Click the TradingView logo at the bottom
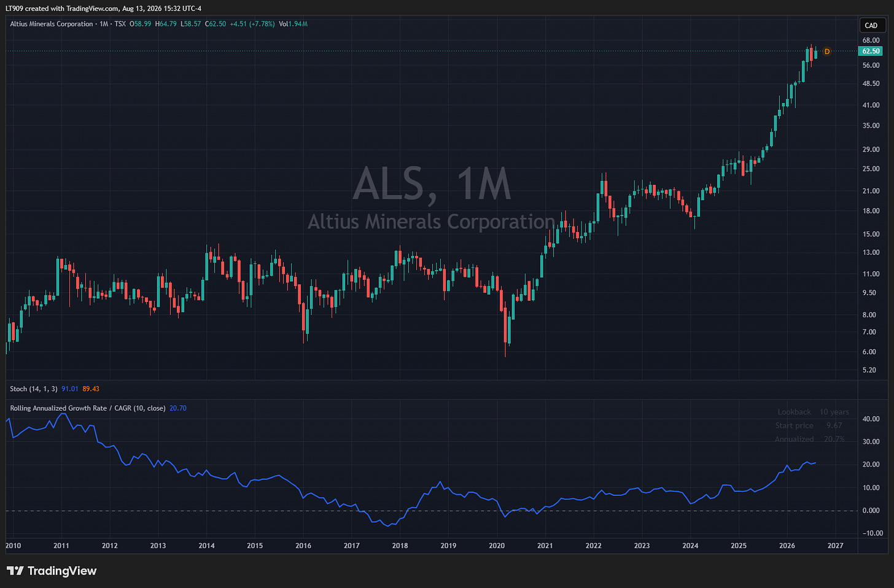This screenshot has height=588, width=894. point(52,571)
